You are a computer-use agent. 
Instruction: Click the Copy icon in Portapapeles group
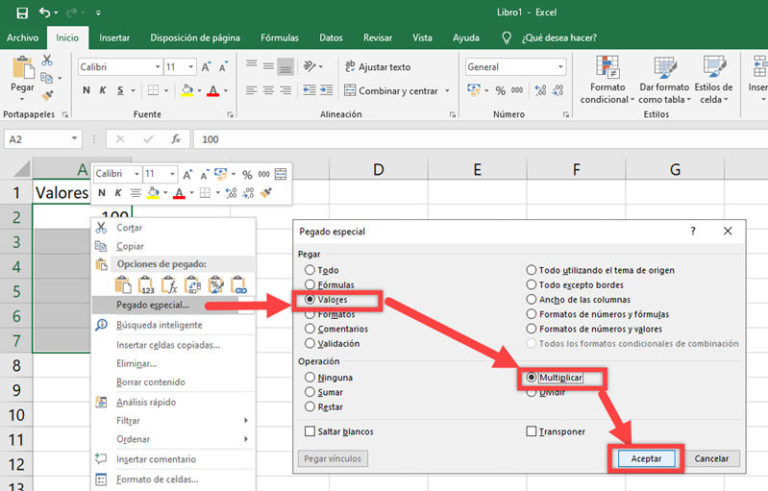click(47, 77)
